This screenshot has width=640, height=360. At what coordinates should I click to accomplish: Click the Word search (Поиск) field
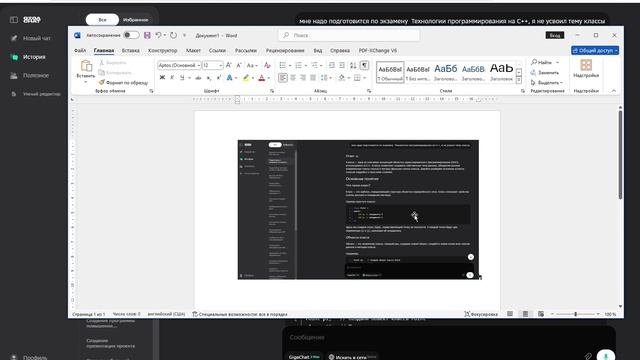tap(349, 36)
